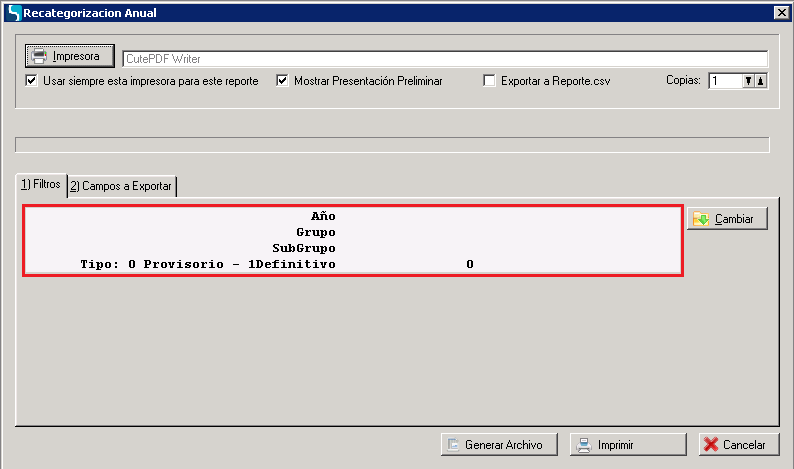Click the empty progress bar

click(x=392, y=145)
